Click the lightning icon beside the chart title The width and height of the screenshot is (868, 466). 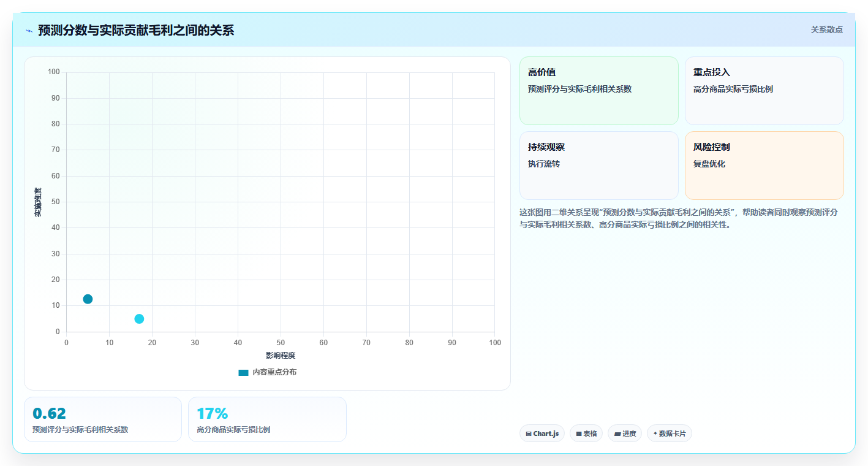[x=29, y=31]
